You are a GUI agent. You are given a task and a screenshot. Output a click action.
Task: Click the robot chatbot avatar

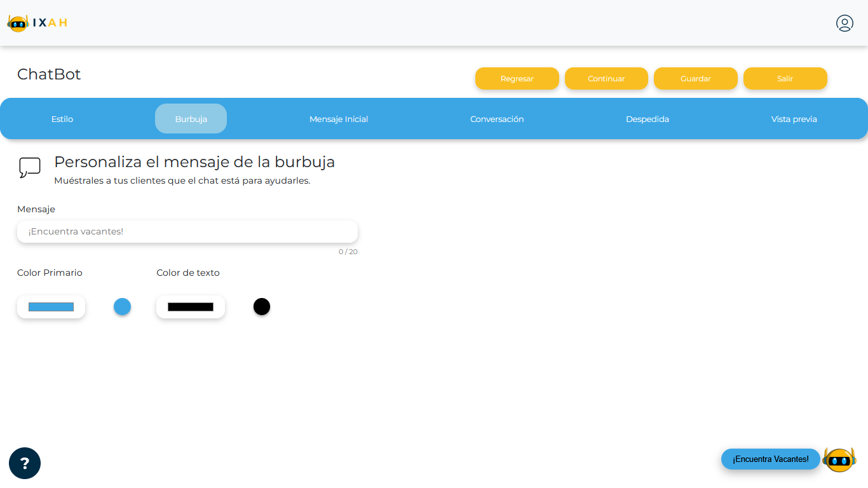[x=839, y=459]
